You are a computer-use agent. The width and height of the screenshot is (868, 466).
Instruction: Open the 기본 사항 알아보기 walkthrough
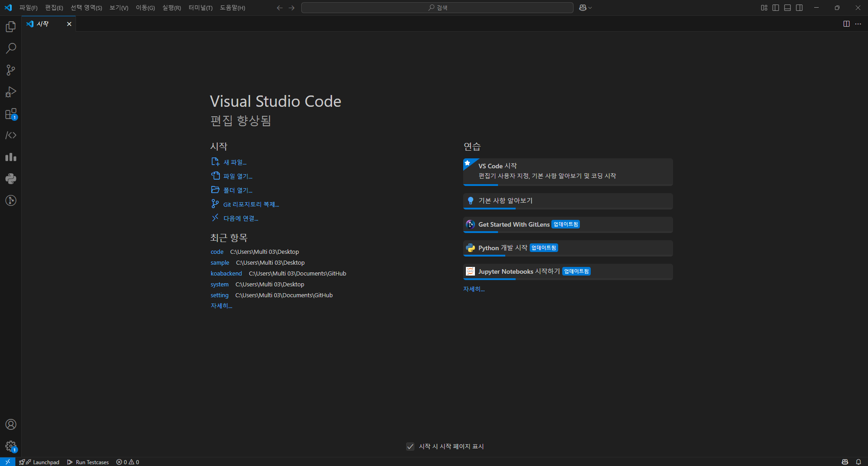tap(568, 201)
